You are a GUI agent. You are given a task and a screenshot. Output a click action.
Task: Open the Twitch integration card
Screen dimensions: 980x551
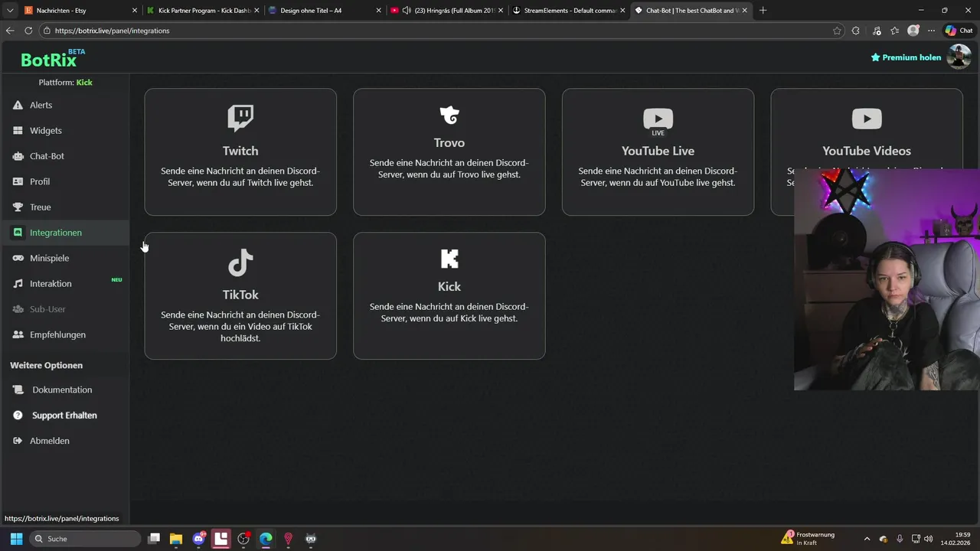[x=240, y=152]
